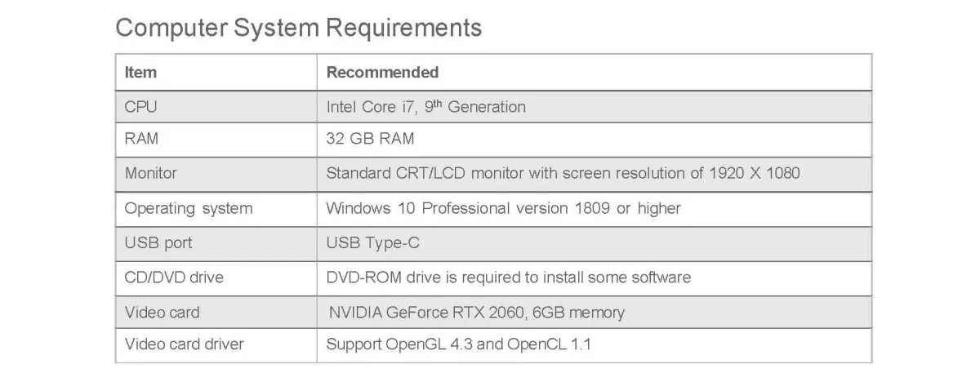Select the 'CD/DVD drive' item cell
The height and width of the screenshot is (391, 980).
click(x=173, y=278)
